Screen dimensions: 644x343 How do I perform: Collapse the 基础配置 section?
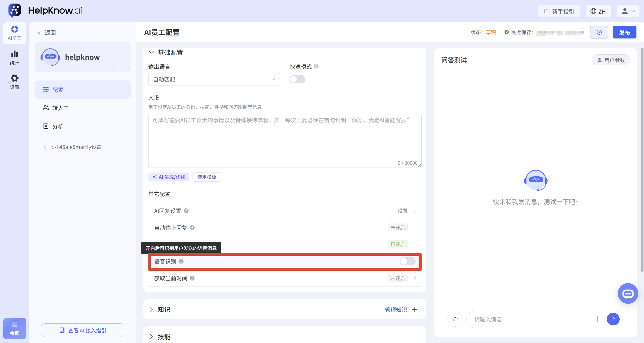click(151, 52)
